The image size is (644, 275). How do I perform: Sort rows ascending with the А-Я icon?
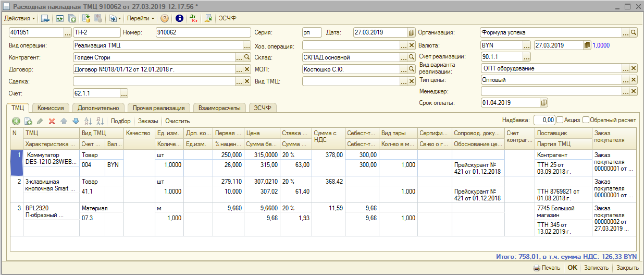click(88, 121)
